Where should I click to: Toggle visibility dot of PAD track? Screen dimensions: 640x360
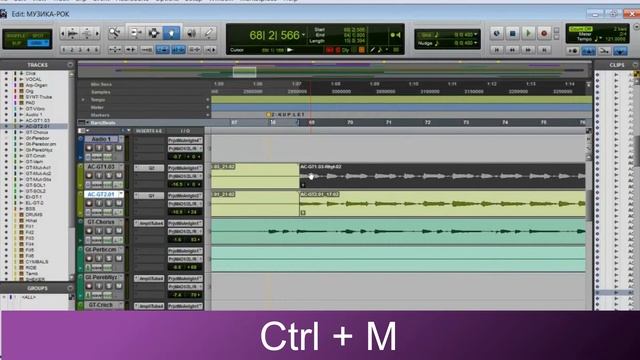6,103
